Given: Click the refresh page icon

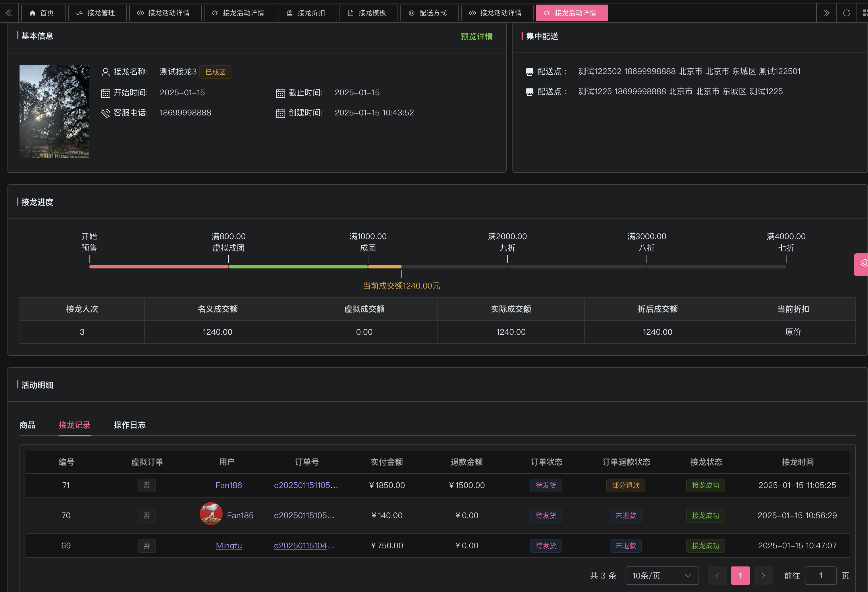Looking at the screenshot, I should (x=846, y=13).
